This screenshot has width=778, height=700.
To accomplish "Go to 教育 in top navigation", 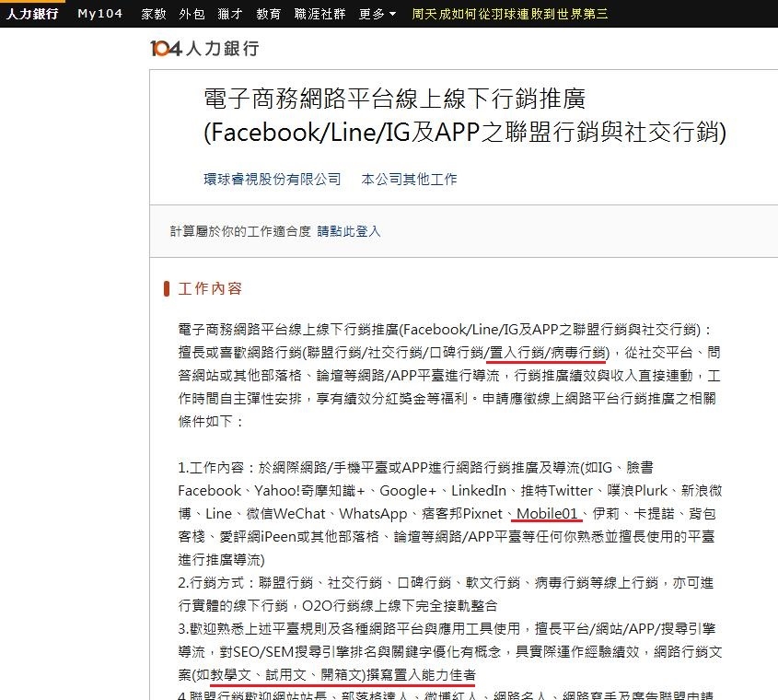I will tap(269, 14).
